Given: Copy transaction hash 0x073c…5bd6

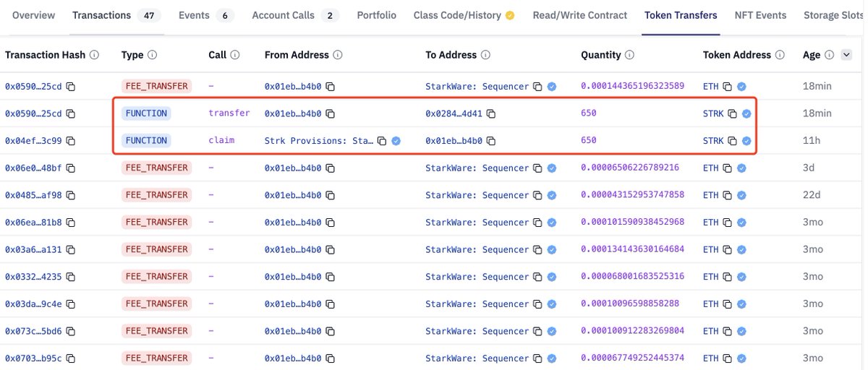Looking at the screenshot, I should point(71,332).
